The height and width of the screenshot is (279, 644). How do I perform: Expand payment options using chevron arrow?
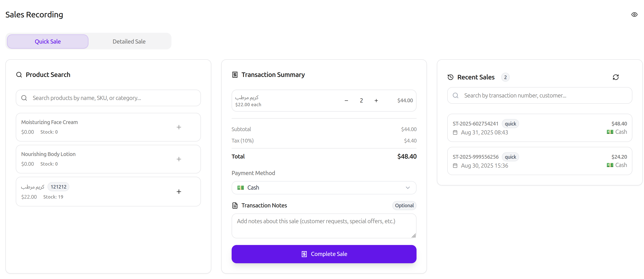tap(407, 188)
